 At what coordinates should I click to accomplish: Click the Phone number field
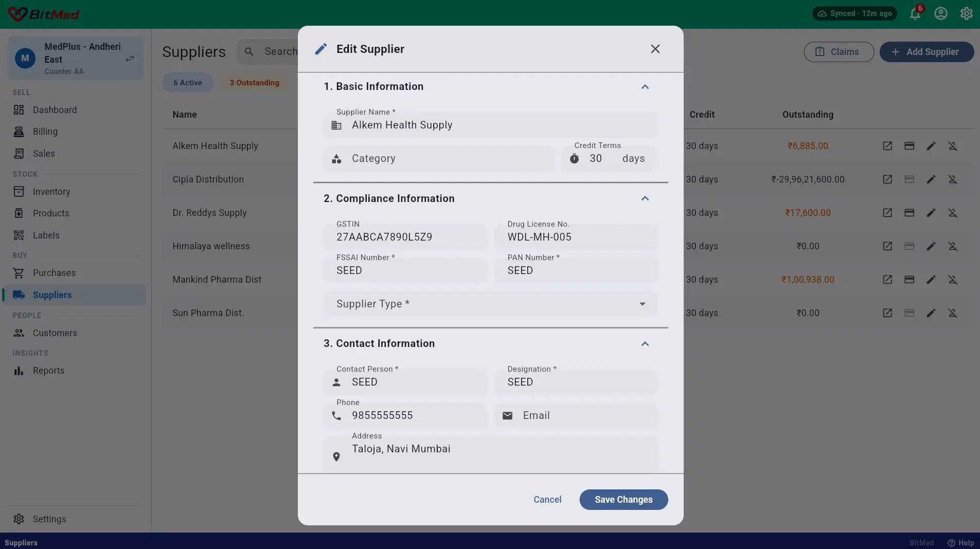click(405, 415)
